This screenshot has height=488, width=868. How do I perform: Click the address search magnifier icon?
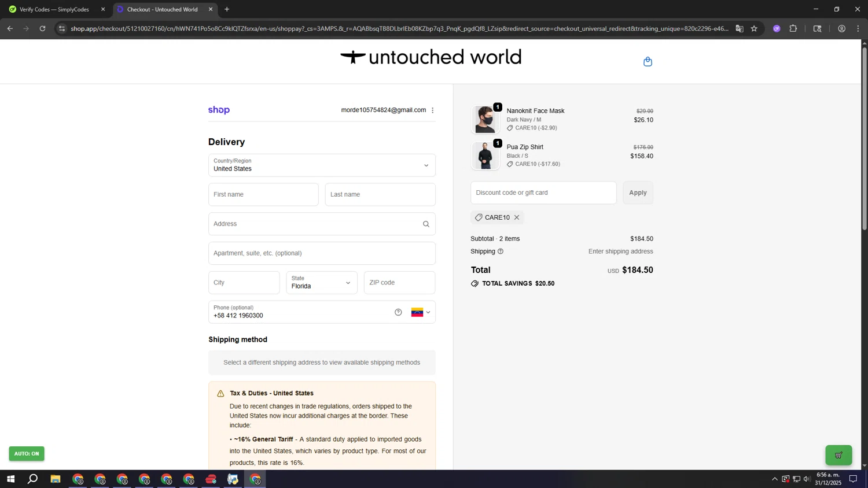point(426,224)
